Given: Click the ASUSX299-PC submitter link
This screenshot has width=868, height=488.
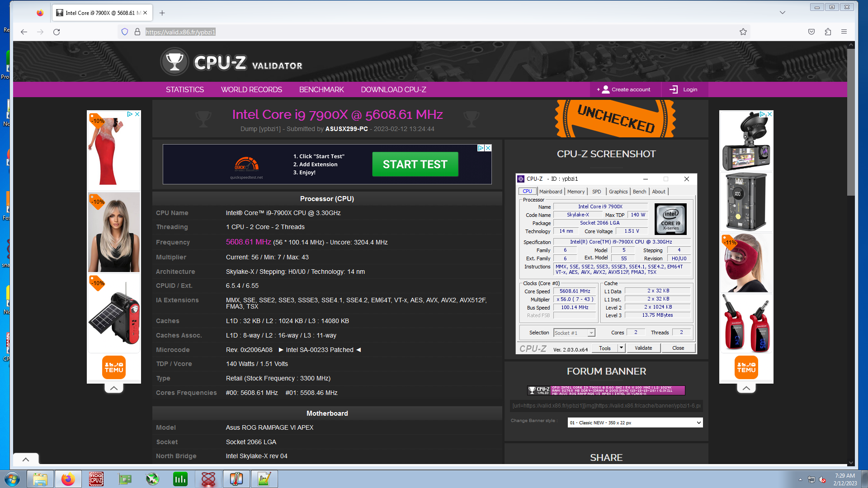Looking at the screenshot, I should [x=346, y=129].
